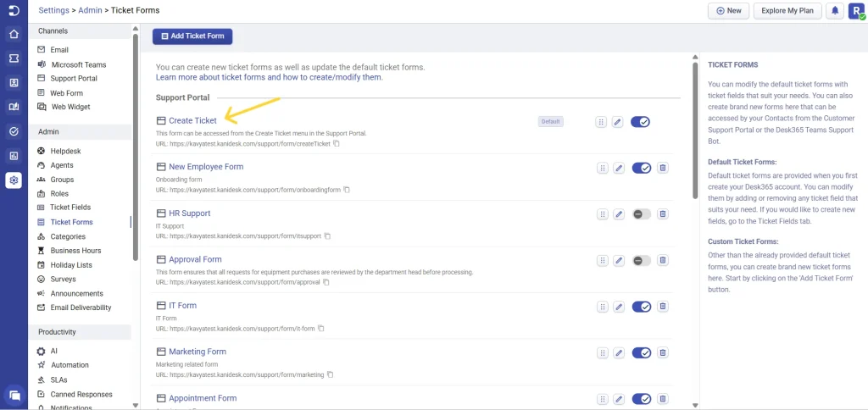
Task: Follow the Learn more about ticket forms link
Action: pyautogui.click(x=269, y=77)
